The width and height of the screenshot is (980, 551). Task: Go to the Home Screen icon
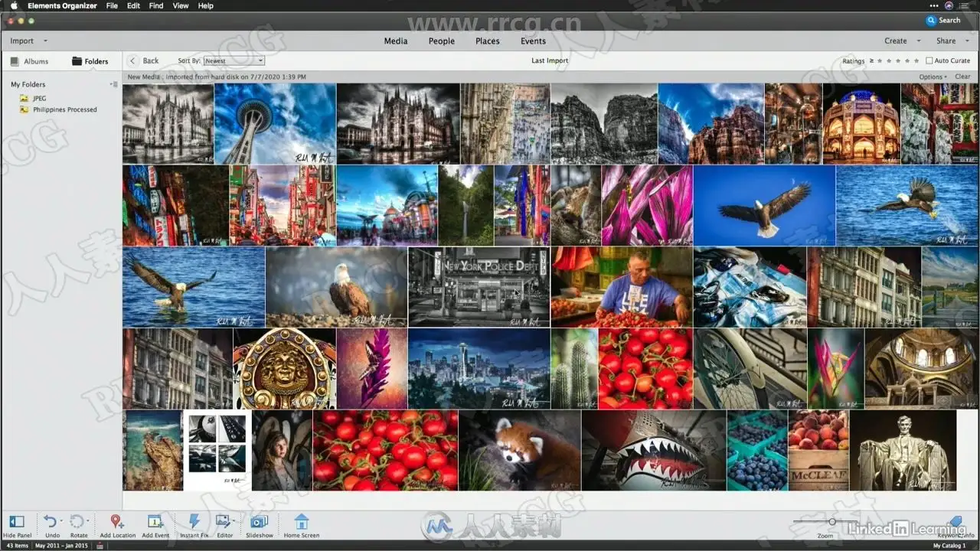[302, 521]
